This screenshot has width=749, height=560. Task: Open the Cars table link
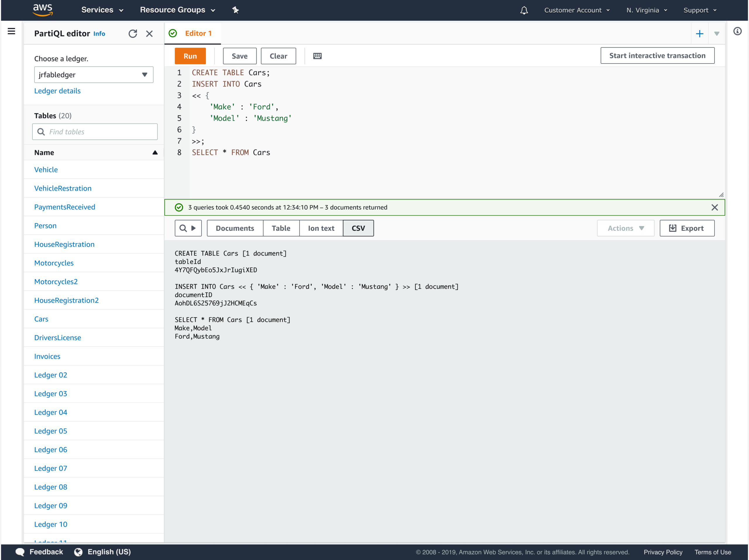click(41, 319)
